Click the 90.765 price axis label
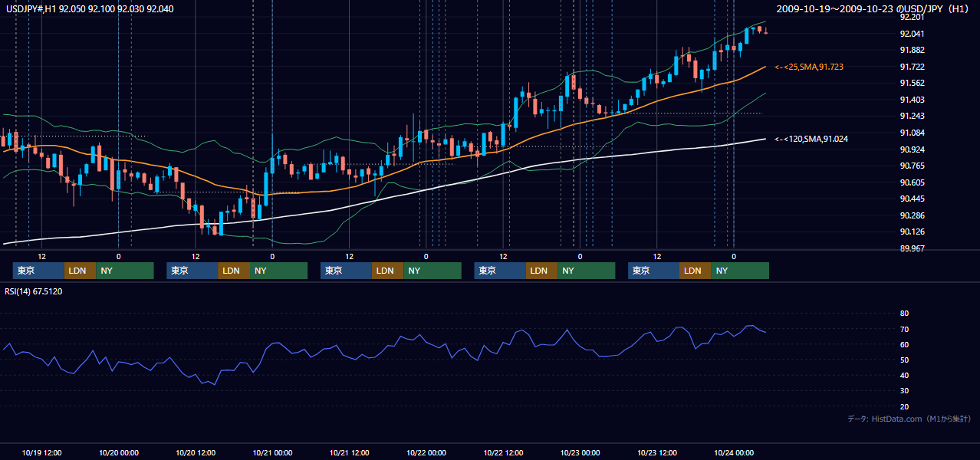The width and height of the screenshot is (980, 460). (x=911, y=166)
